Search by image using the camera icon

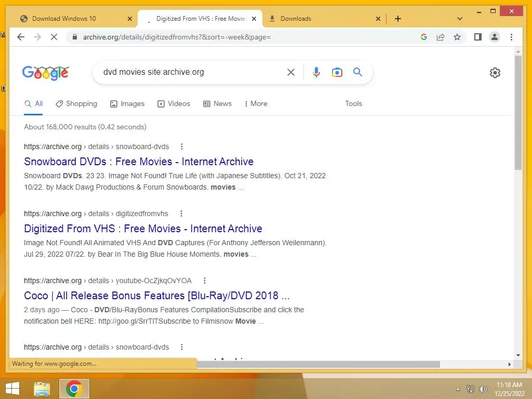(x=337, y=72)
